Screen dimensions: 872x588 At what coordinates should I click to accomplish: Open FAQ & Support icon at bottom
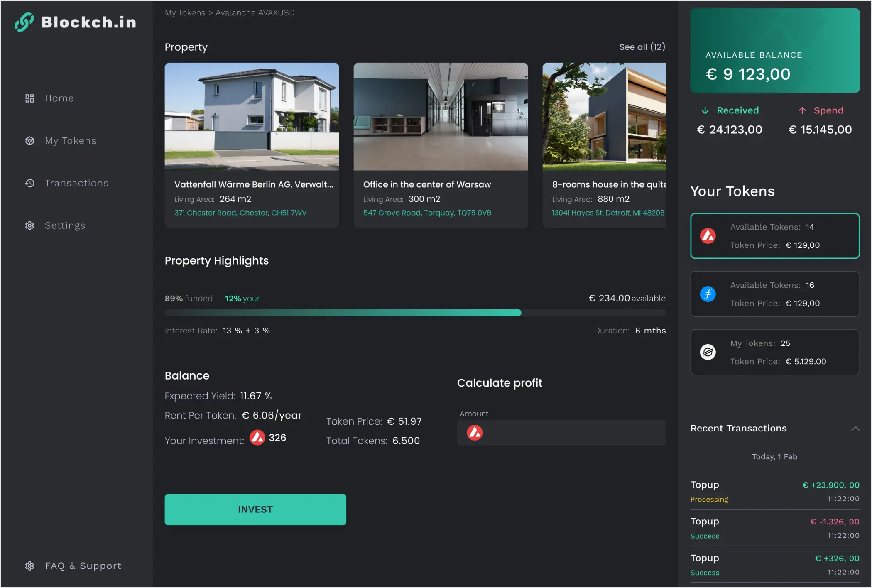29,566
